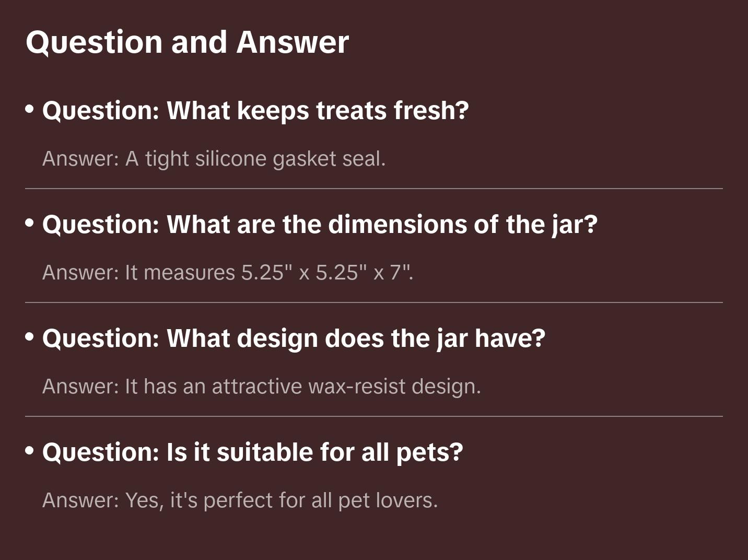Click the divider below the wax-resist answer
Viewport: 748px width, 560px height.
374,416
